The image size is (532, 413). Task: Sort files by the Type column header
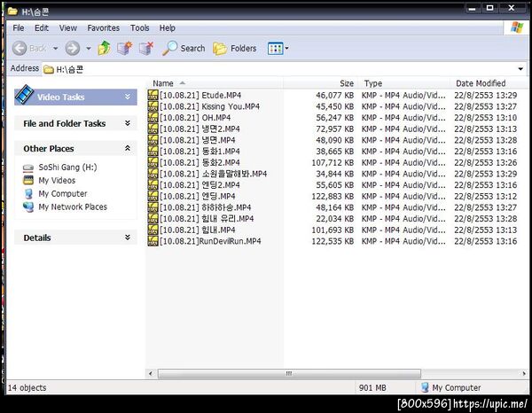404,83
